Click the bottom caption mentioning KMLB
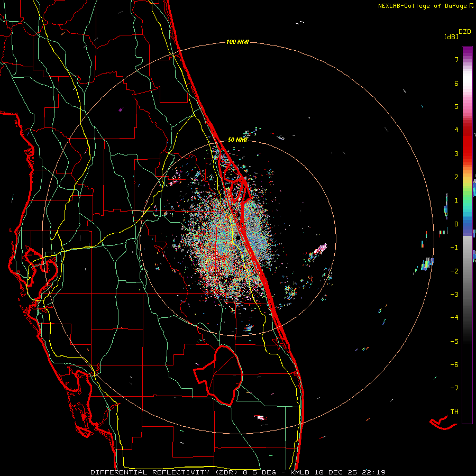This screenshot has height=476, width=476. 238,472
